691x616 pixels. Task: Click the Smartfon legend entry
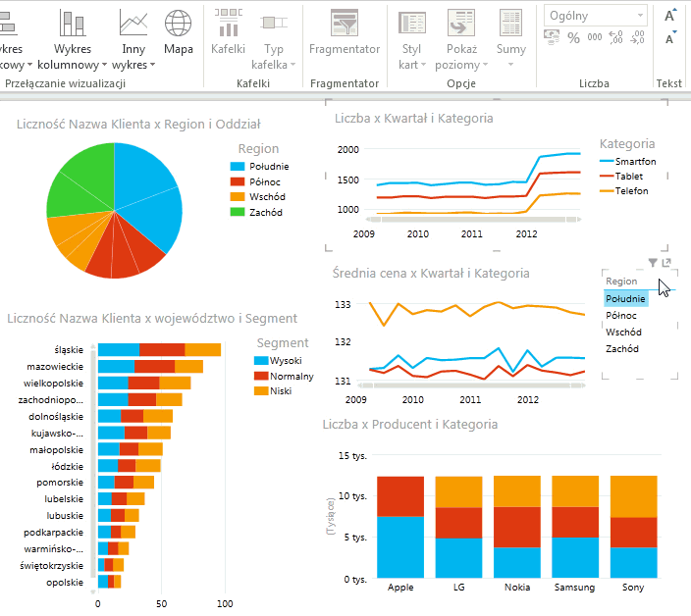635,162
